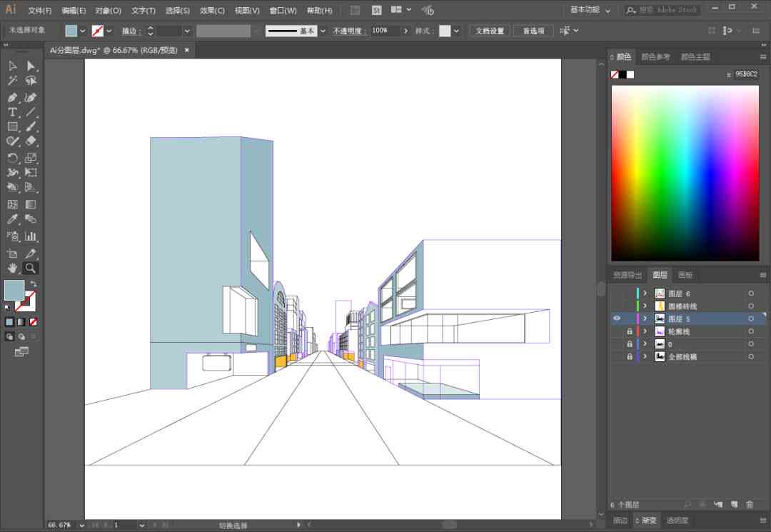
Task: Click the 首选项 button
Action: pyautogui.click(x=533, y=31)
